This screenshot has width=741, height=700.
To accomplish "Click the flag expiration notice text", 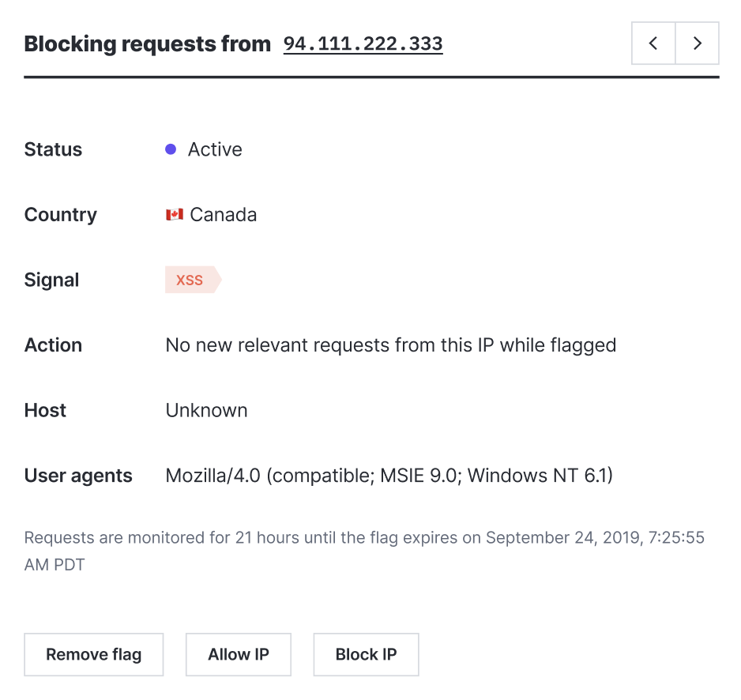I will point(364,551).
